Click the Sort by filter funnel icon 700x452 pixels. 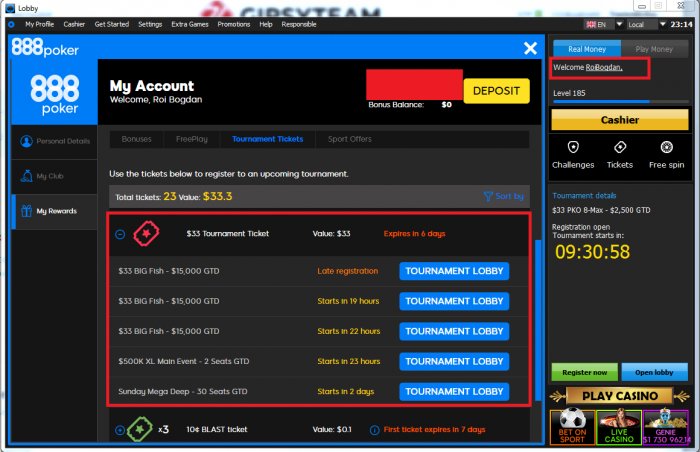click(x=488, y=196)
